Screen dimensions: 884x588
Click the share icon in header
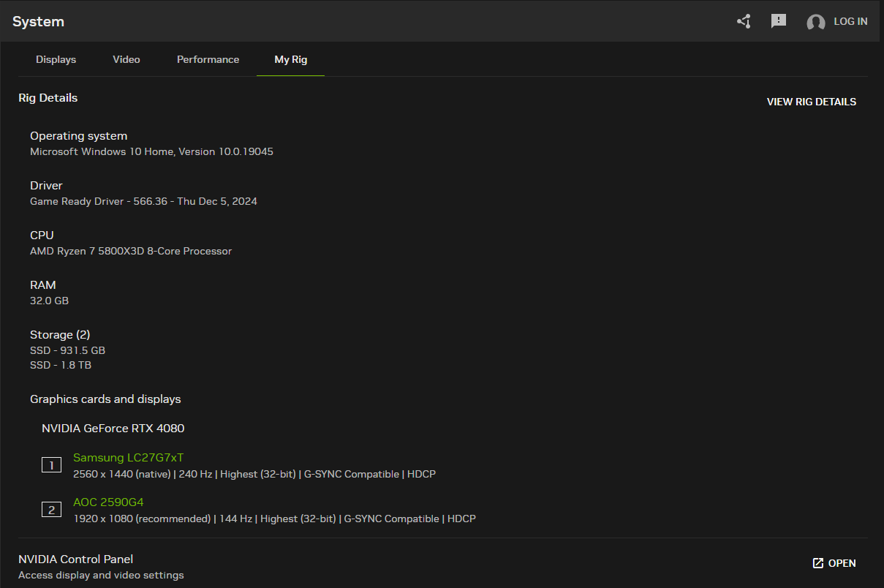(744, 21)
